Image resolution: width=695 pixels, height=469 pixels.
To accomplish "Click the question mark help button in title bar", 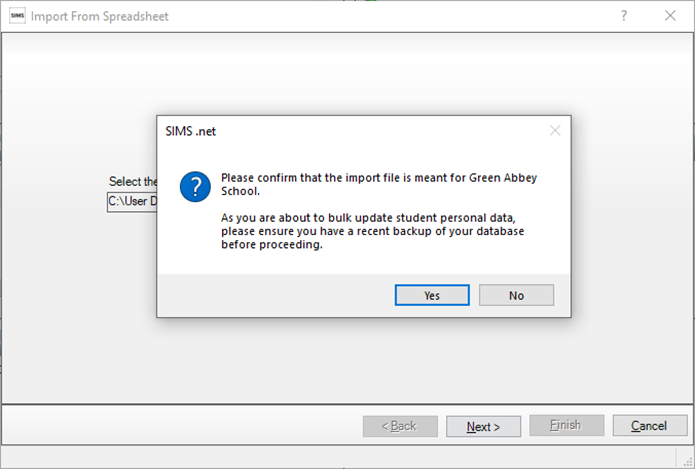I will tap(624, 16).
